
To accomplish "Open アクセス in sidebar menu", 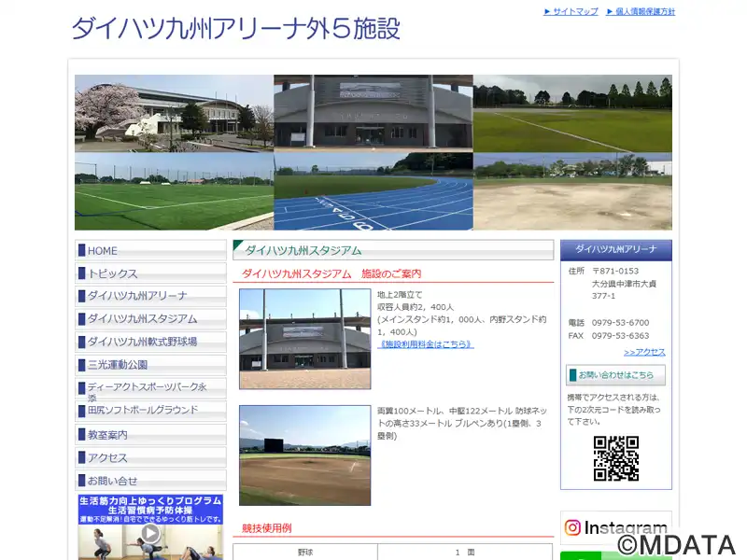I will point(150,458).
